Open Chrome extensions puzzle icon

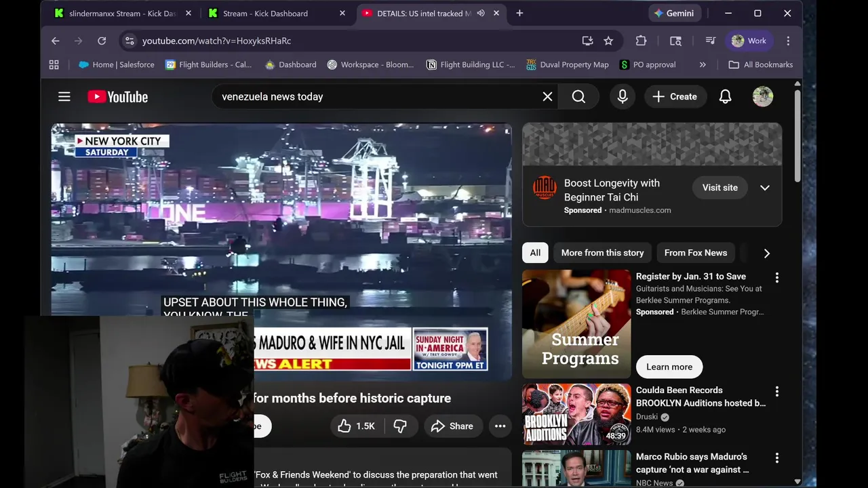[641, 41]
